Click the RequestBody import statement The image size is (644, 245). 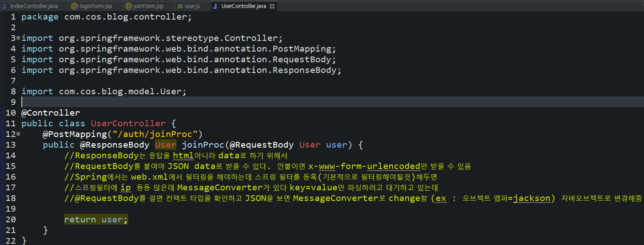pos(179,60)
